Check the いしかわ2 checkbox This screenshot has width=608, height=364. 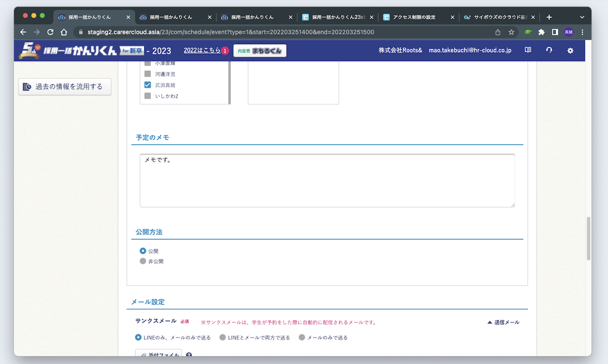tap(147, 96)
